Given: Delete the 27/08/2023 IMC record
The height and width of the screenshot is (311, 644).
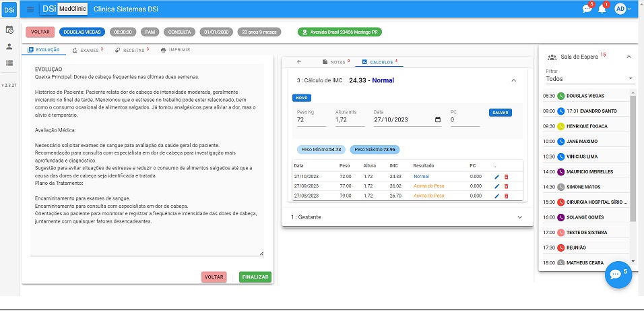Looking at the screenshot, I should coord(507,196).
